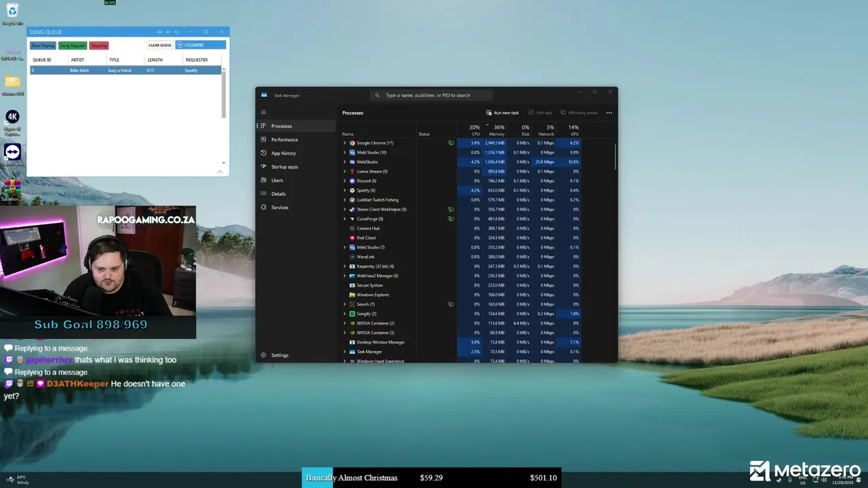The height and width of the screenshot is (488, 868).
Task: Expand the Discord (6) process group
Action: tap(344, 181)
